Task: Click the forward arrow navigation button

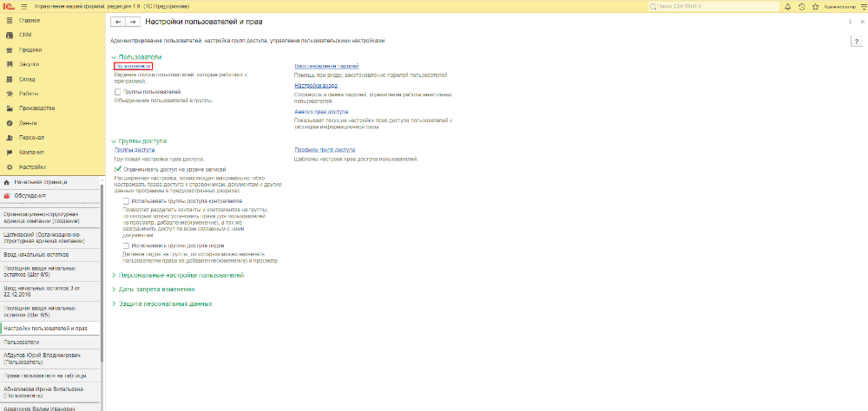Action: (x=132, y=22)
